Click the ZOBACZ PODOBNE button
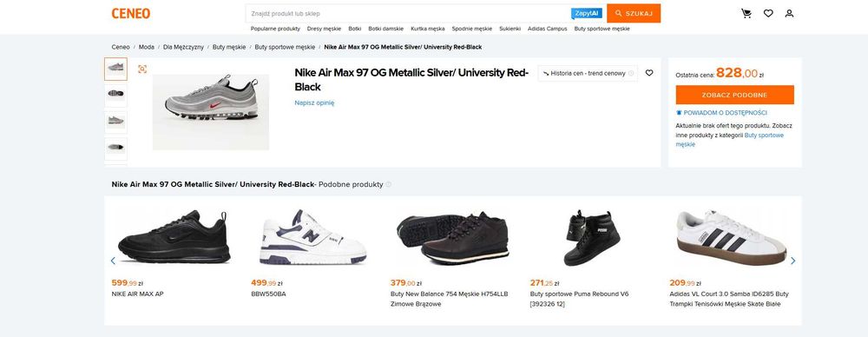 pyautogui.click(x=734, y=95)
